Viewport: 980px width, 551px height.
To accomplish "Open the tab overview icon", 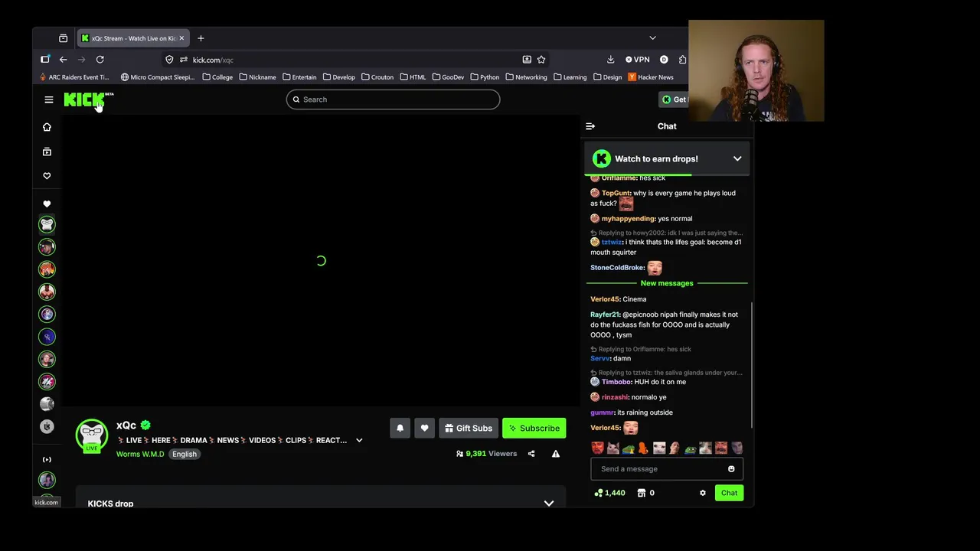I will click(x=63, y=38).
